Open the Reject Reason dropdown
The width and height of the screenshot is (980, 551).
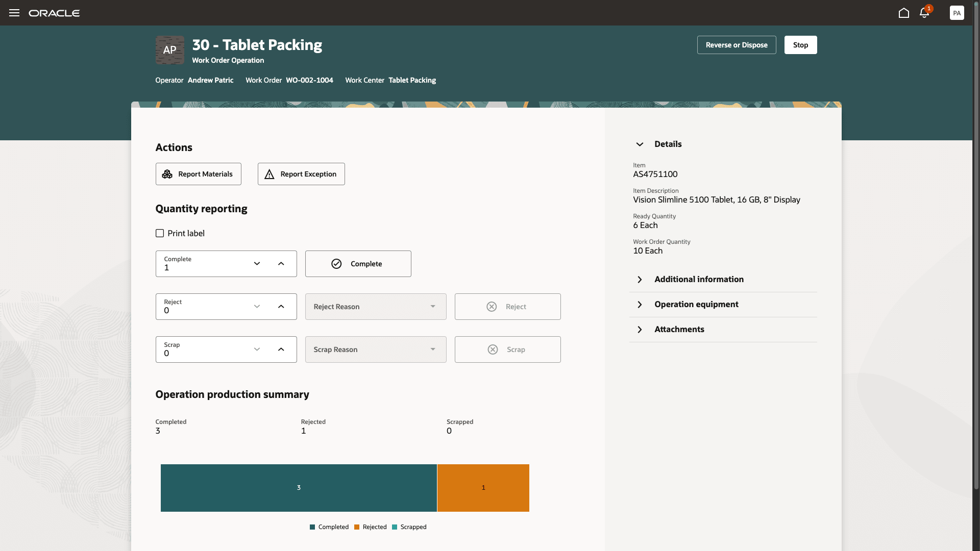376,307
